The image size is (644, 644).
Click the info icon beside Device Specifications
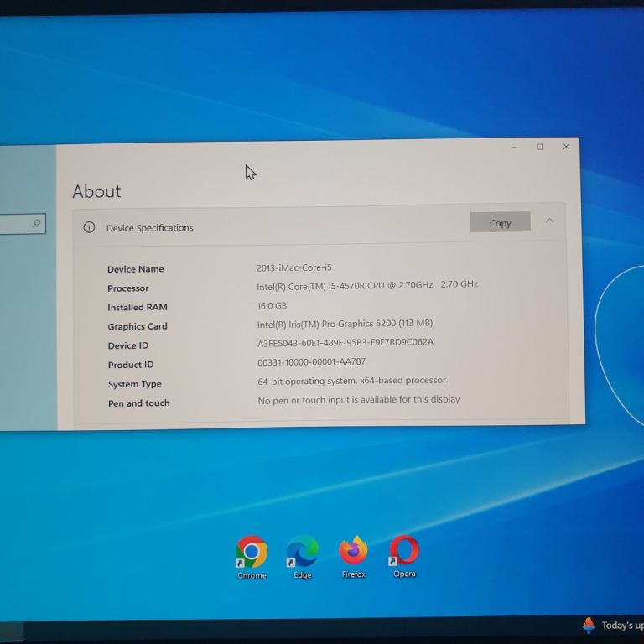point(89,227)
